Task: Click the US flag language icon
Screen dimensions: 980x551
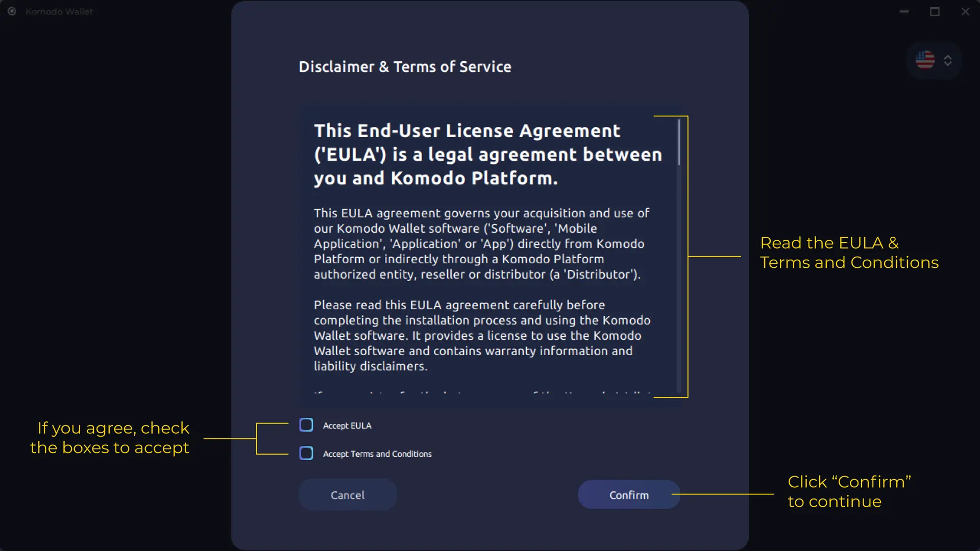Action: click(925, 60)
